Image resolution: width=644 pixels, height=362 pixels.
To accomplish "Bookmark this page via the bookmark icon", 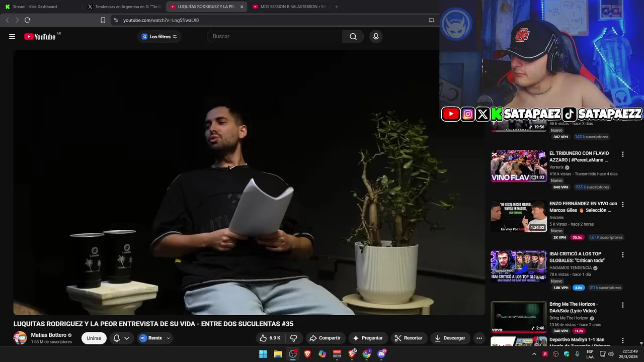I will point(103,20).
